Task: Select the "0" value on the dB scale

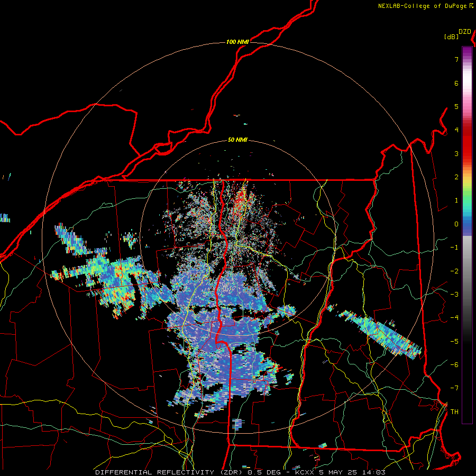Action: (x=456, y=224)
